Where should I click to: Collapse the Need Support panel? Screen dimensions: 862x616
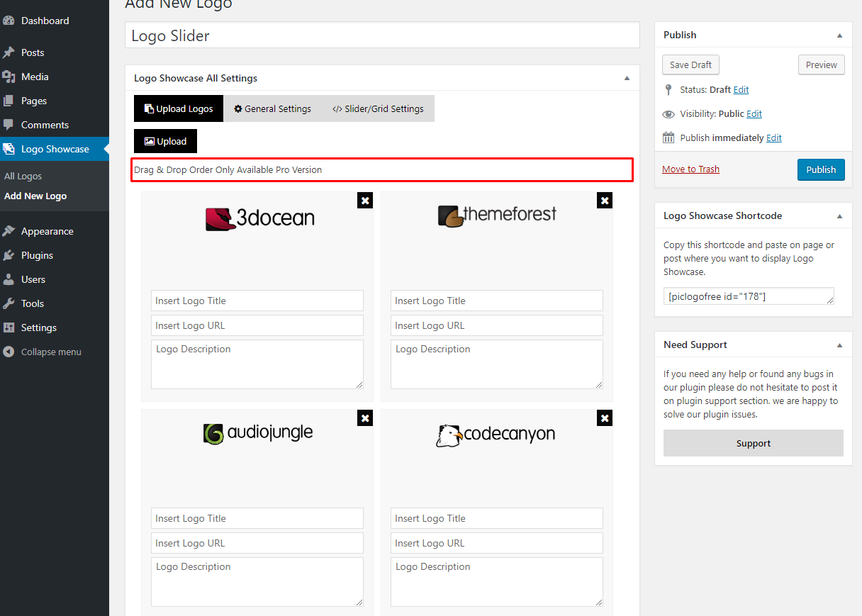click(839, 345)
